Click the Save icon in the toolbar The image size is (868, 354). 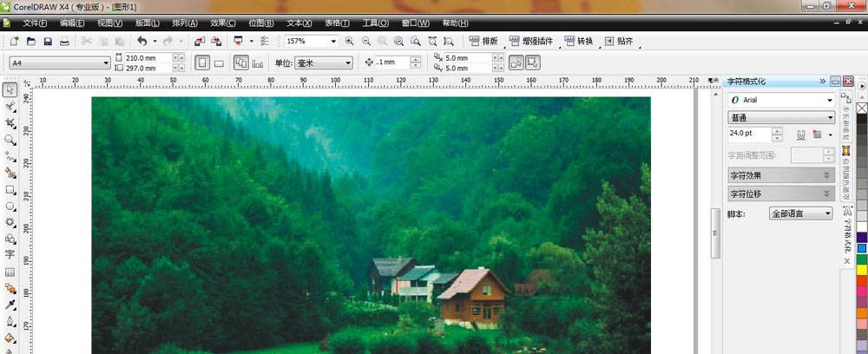(48, 41)
